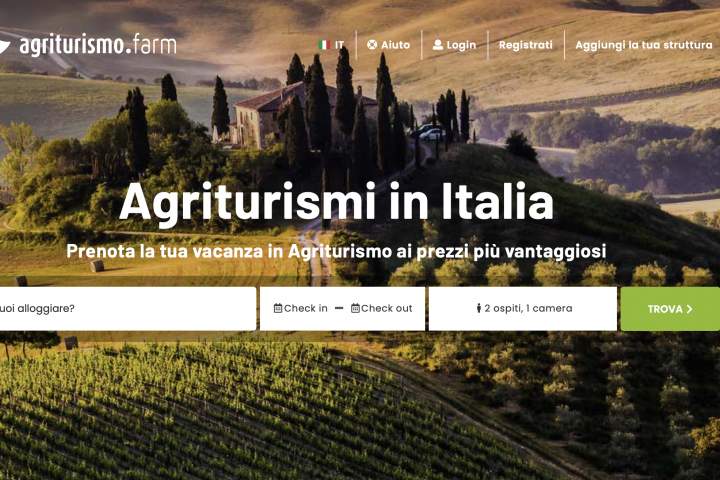The height and width of the screenshot is (480, 720).
Task: Focus the destination search input field
Action: pos(128,309)
